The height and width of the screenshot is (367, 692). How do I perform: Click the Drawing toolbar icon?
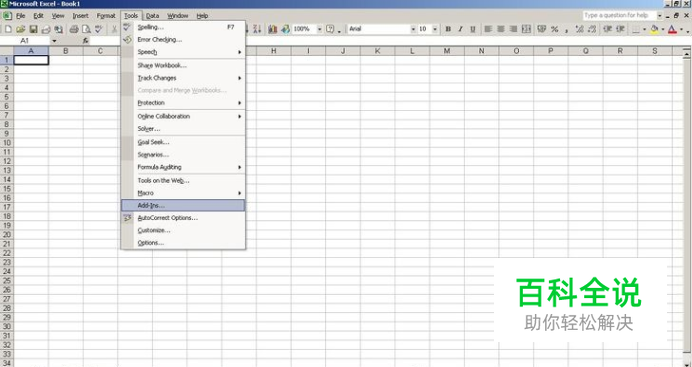click(x=286, y=29)
